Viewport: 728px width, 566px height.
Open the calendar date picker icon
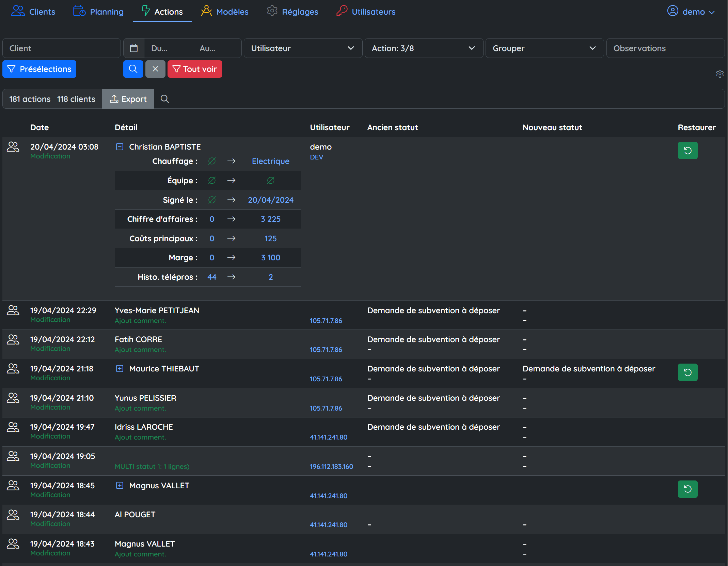[x=134, y=48]
